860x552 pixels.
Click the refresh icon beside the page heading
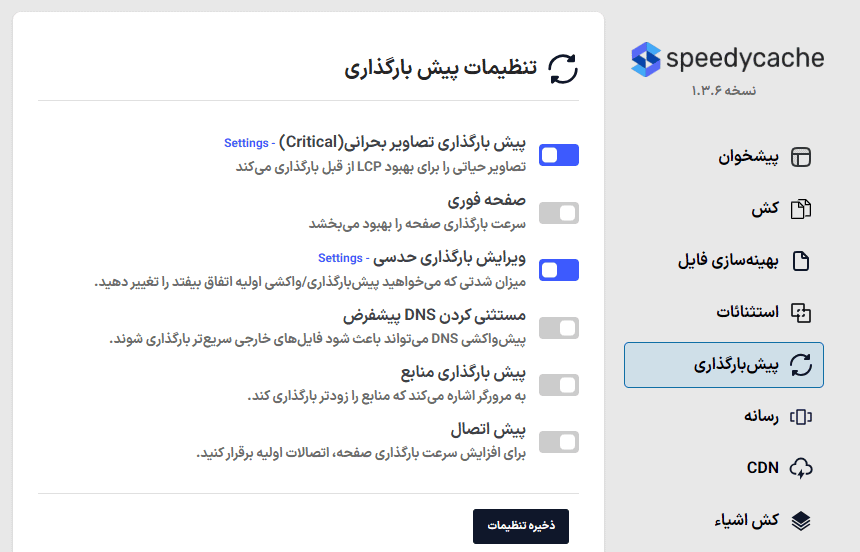tap(564, 69)
